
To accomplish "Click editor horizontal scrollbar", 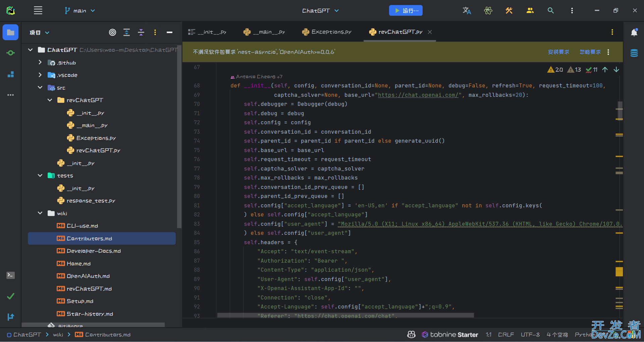I will pyautogui.click(x=345, y=315).
